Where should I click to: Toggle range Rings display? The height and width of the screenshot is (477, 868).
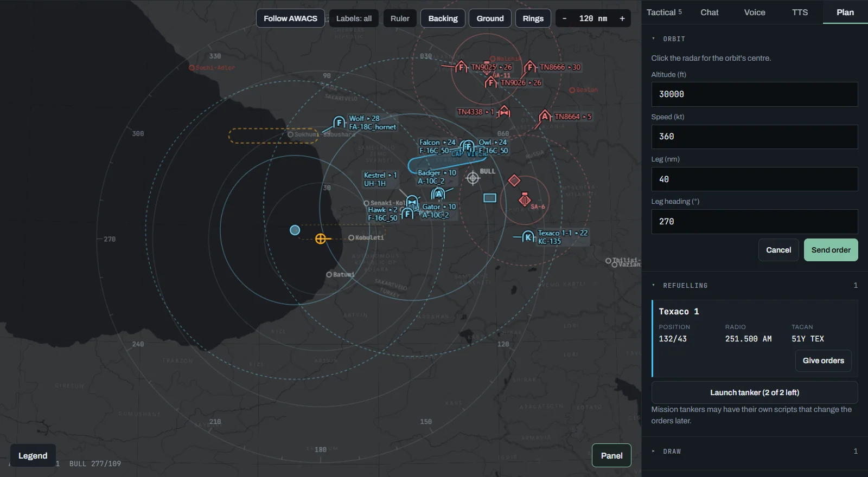533,18
